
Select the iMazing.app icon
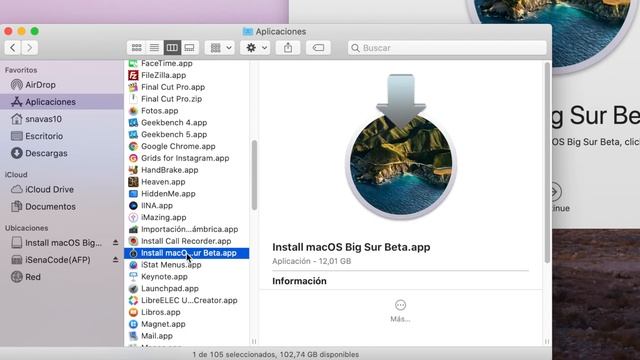point(133,217)
